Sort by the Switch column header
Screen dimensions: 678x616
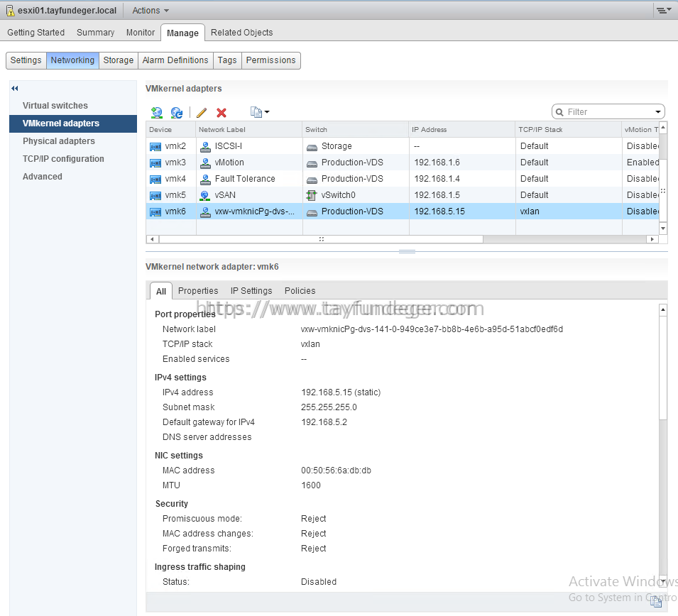click(x=356, y=130)
